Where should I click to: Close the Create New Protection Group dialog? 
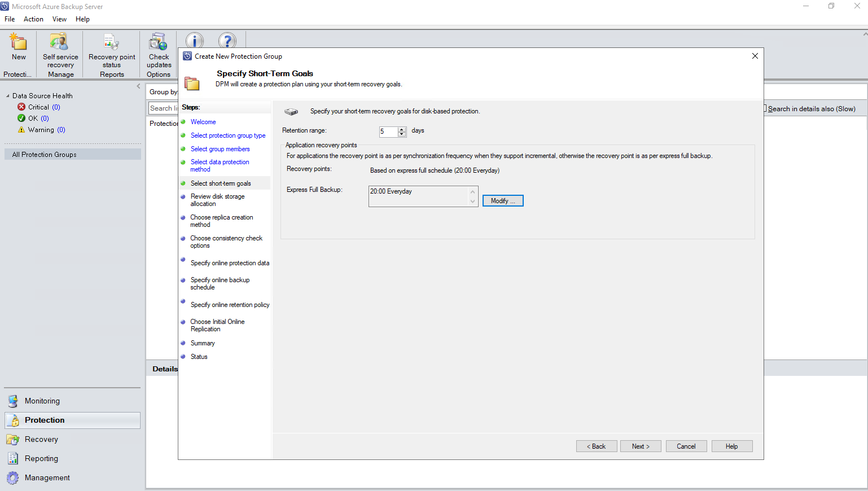coord(755,56)
